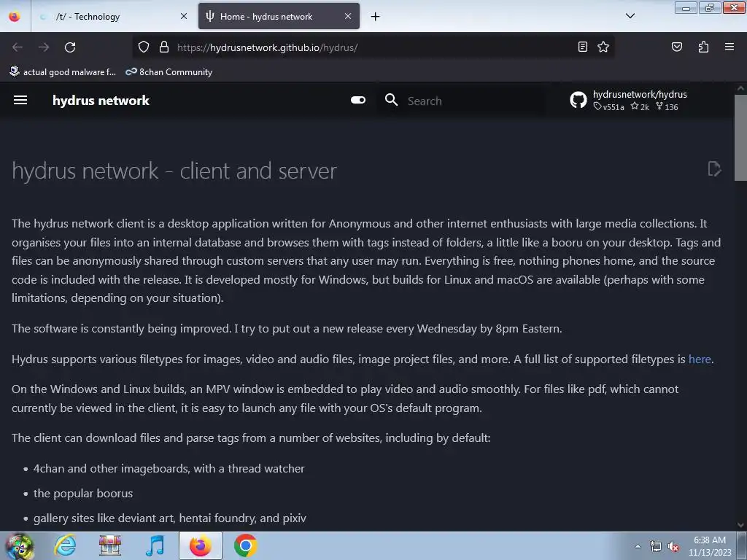The height and width of the screenshot is (560, 747).
Task: Toggle reader view icon in address bar
Action: click(583, 47)
